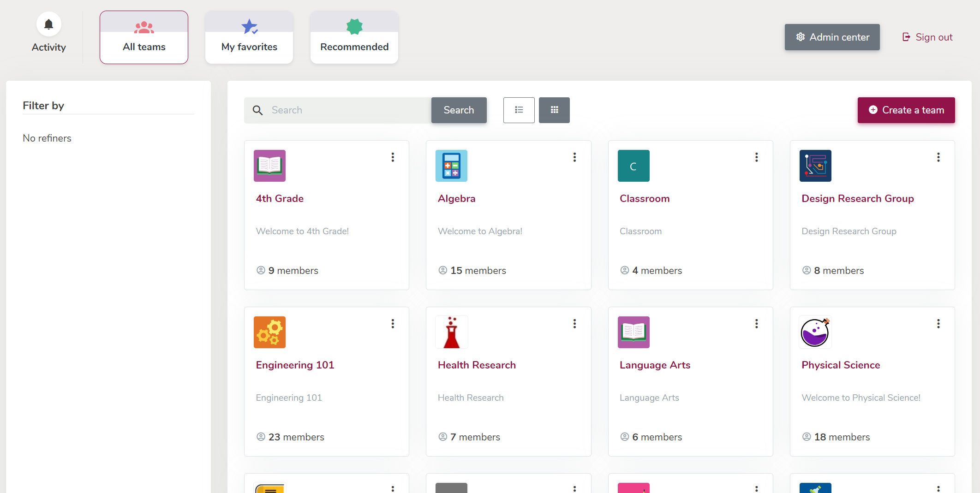
Task: Open options menu for Health Research
Action: point(574,324)
